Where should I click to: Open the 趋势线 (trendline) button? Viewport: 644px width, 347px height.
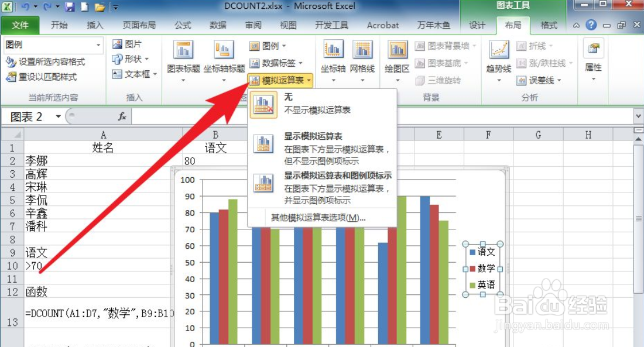pos(499,61)
